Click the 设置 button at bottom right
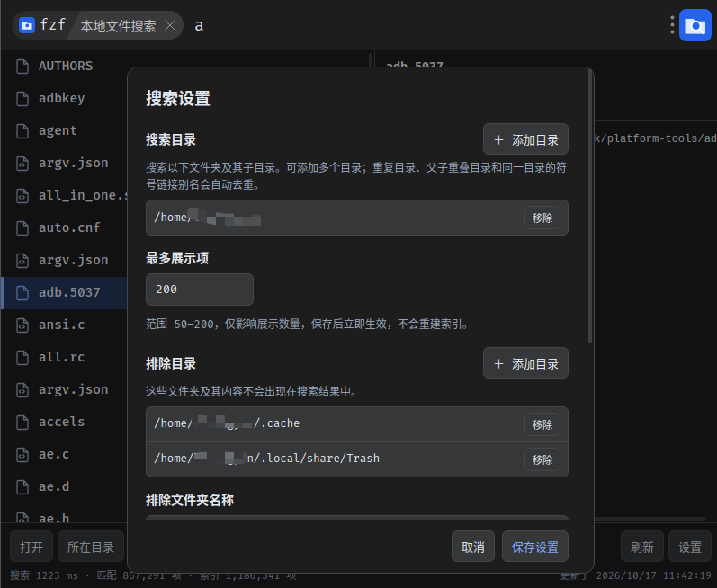This screenshot has height=588, width=717. click(x=690, y=547)
